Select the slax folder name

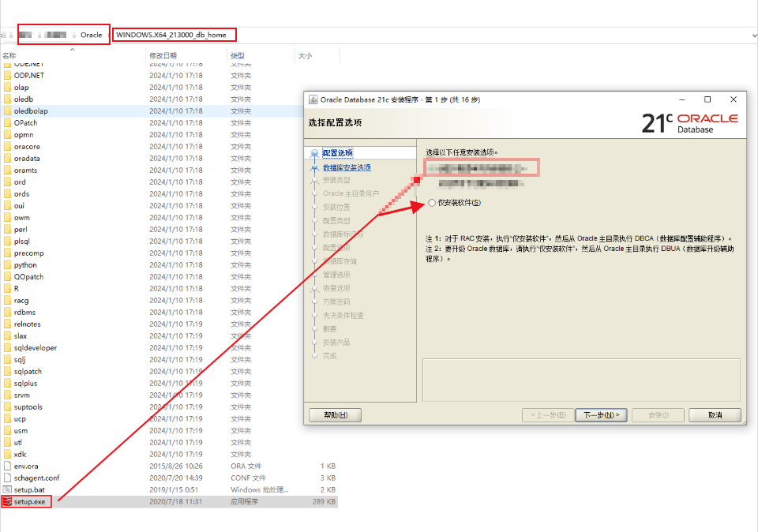(x=21, y=335)
